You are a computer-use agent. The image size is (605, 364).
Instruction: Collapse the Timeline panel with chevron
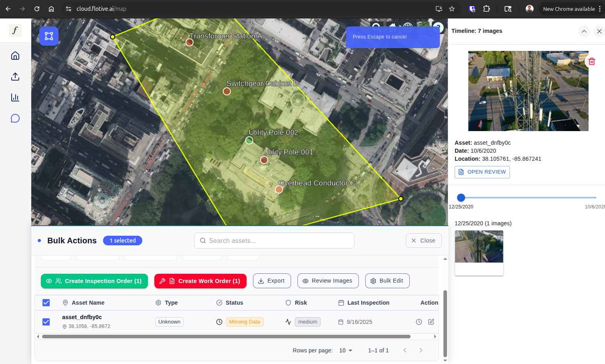tap(584, 31)
